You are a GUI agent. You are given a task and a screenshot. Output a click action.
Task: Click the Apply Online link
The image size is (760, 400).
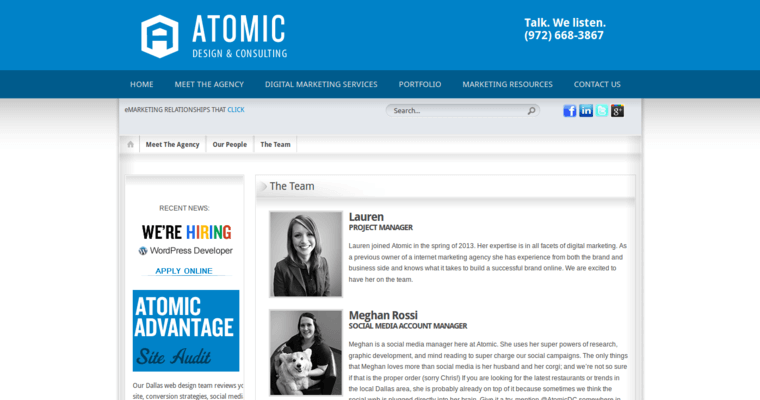click(184, 271)
